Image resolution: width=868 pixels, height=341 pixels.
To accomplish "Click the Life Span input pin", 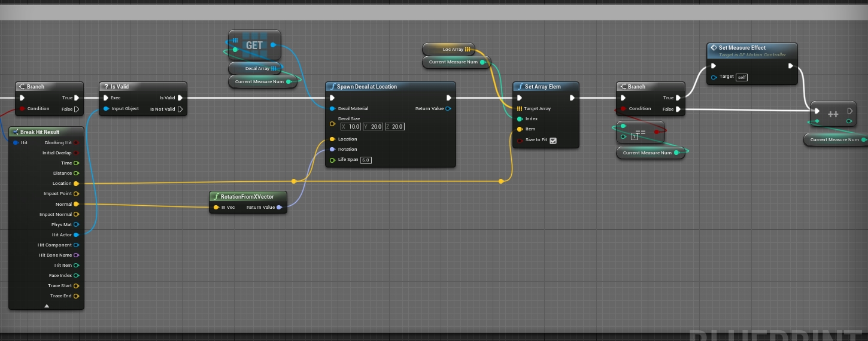I will tap(332, 160).
